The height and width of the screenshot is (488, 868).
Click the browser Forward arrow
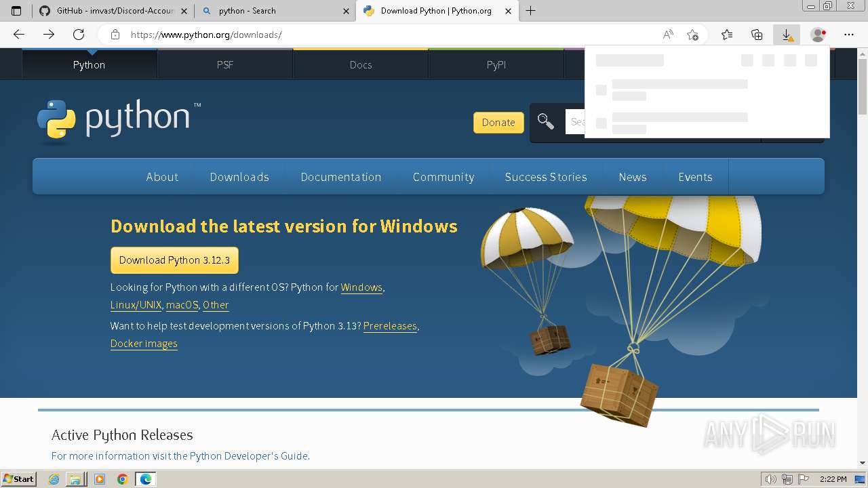tap(49, 35)
